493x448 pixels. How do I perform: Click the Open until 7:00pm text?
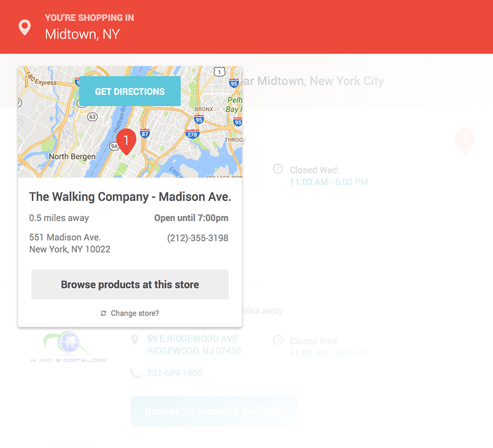[x=191, y=218]
